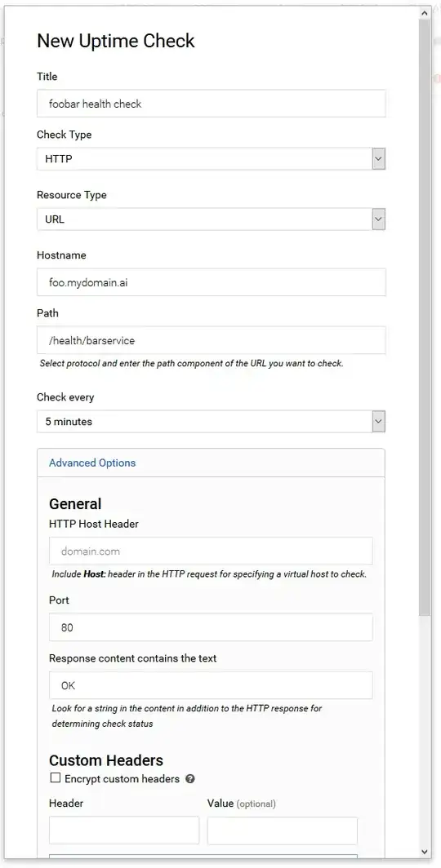Screen dimensions: 441x868
Task: Click the scrollbar up arrow
Action: [x=425, y=13]
